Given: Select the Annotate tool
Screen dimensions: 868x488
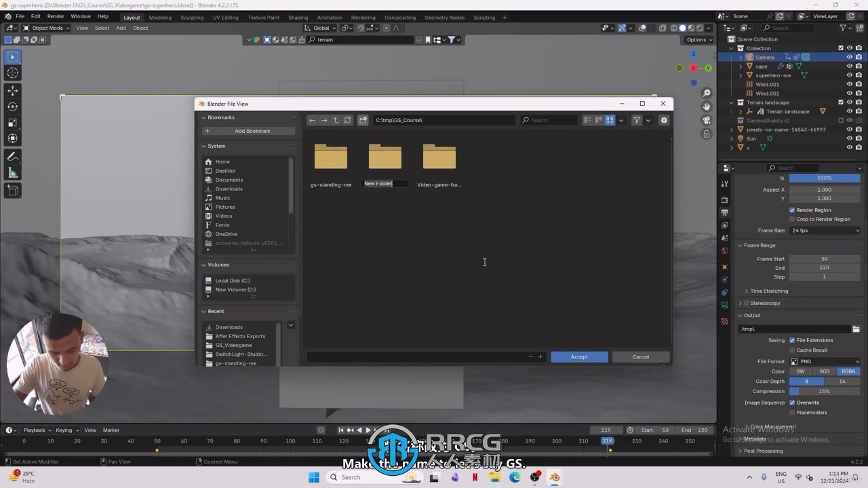Looking at the screenshot, I should [13, 157].
